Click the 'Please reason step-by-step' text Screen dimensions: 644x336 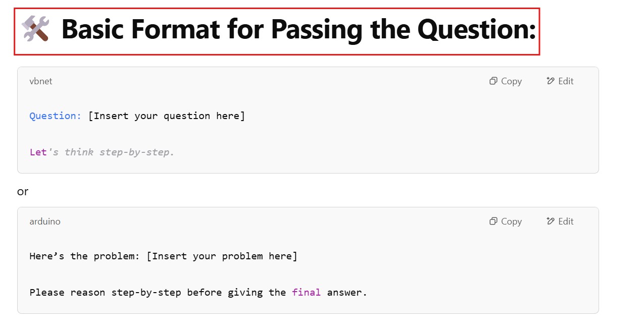pyautogui.click(x=105, y=292)
